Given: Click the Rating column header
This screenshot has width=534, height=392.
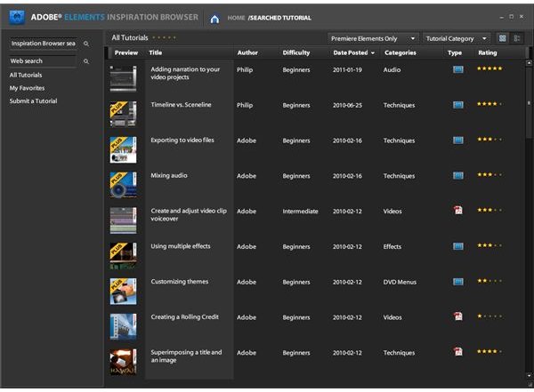Looking at the screenshot, I should (488, 52).
